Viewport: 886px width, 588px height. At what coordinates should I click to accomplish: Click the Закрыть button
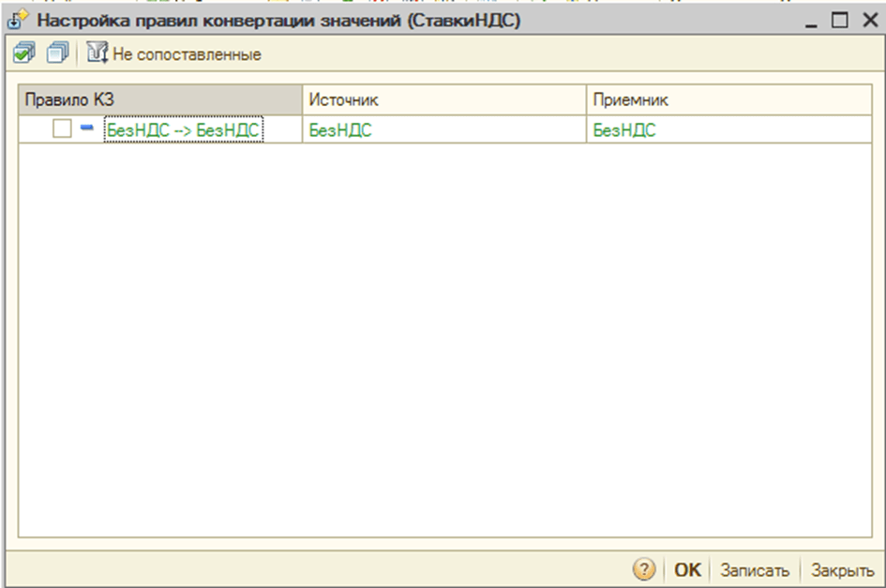(842, 569)
